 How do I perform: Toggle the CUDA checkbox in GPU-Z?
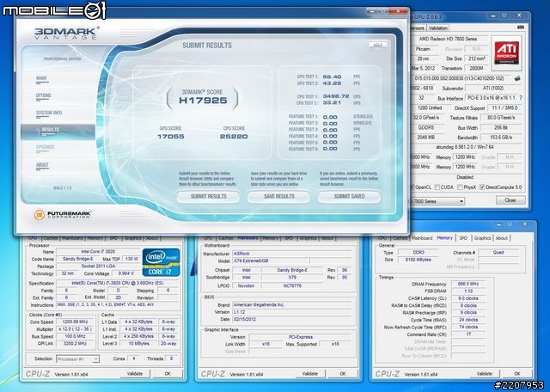point(437,187)
